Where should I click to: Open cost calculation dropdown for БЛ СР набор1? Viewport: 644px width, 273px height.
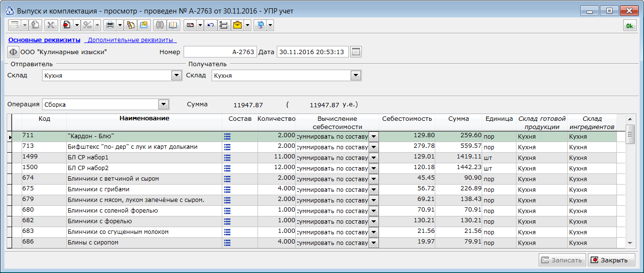(x=373, y=158)
